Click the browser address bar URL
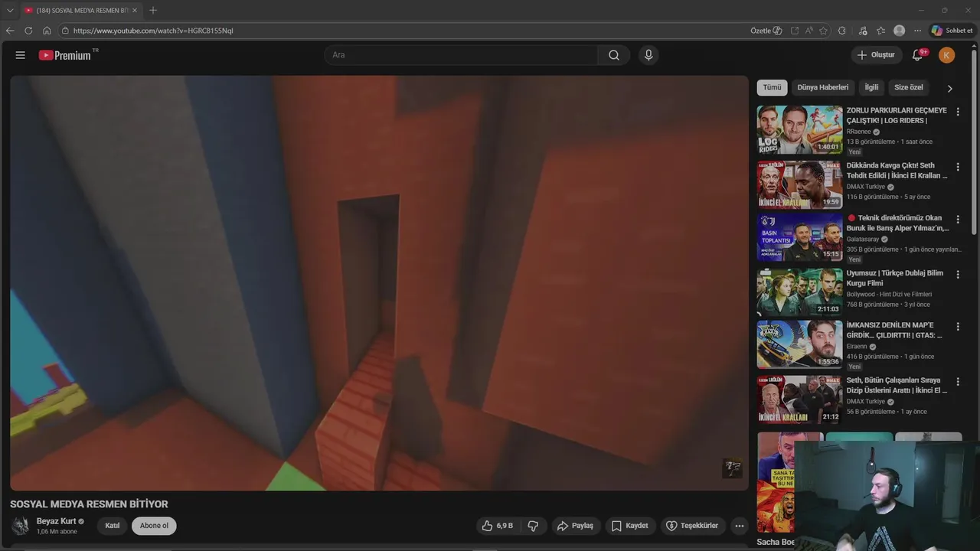Viewport: 980px width, 551px height. click(x=153, y=31)
